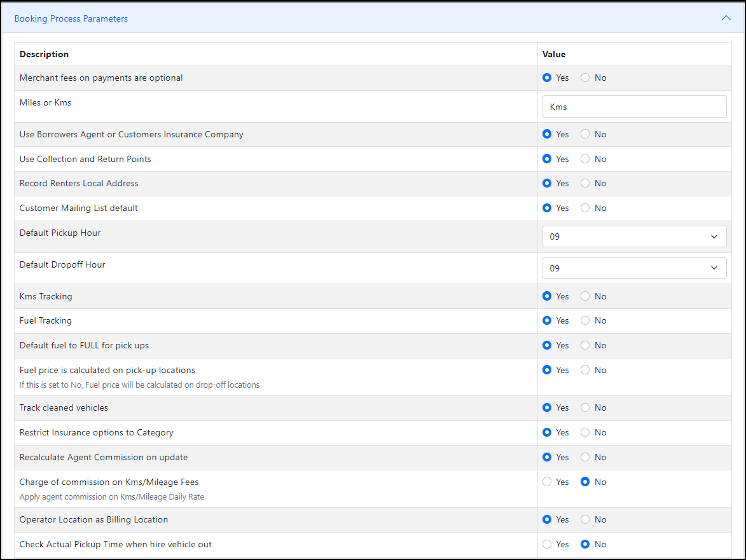Enable Yes for commission on Kms/Mileage Fees
Screen dimensions: 746x560
547,482
